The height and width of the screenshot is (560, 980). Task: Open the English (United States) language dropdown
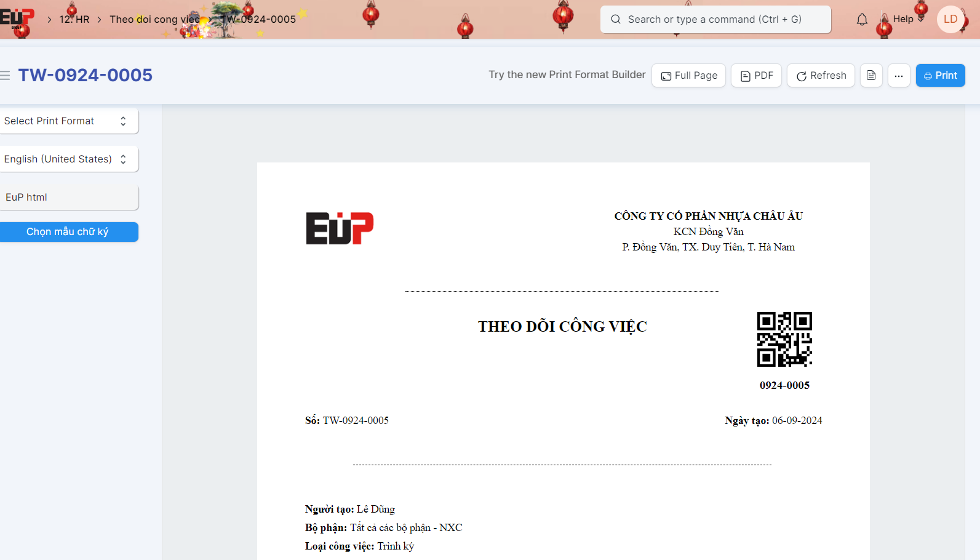[67, 159]
